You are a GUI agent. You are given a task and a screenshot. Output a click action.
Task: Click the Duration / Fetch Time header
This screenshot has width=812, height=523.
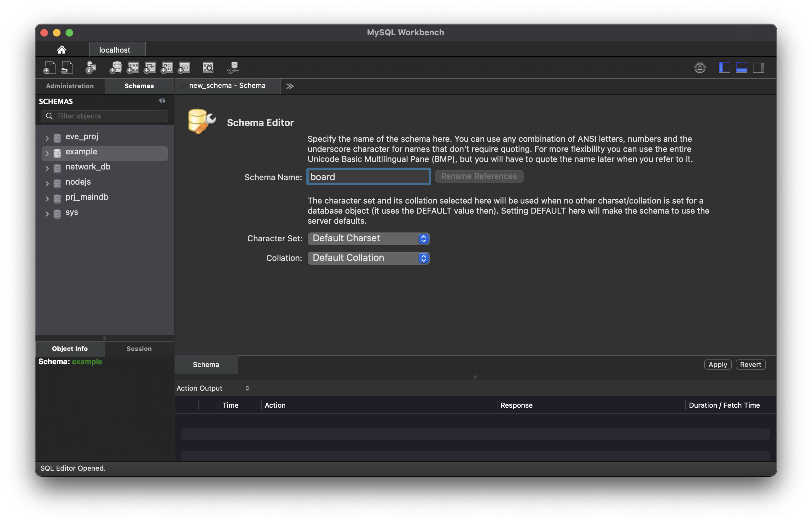click(x=724, y=405)
